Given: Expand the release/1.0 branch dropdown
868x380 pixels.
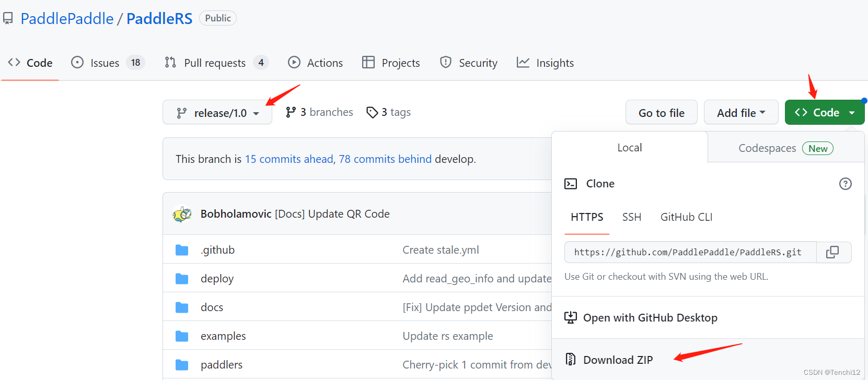Looking at the screenshot, I should point(217,112).
